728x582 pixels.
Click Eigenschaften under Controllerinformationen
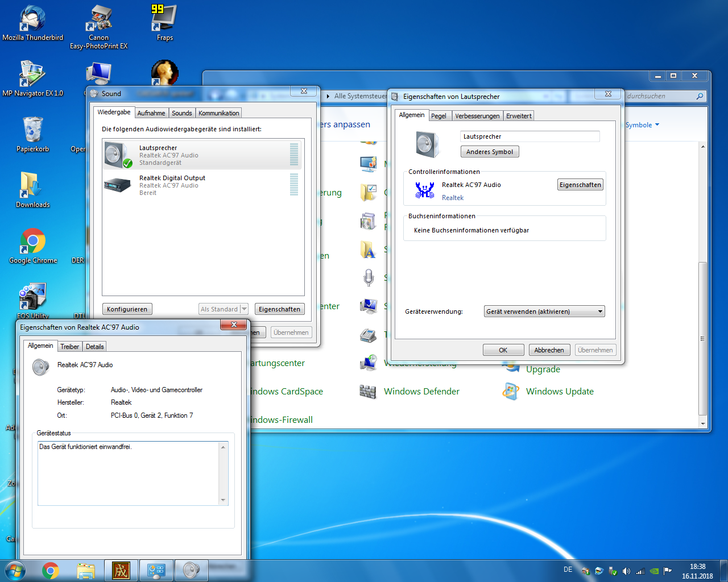point(580,185)
